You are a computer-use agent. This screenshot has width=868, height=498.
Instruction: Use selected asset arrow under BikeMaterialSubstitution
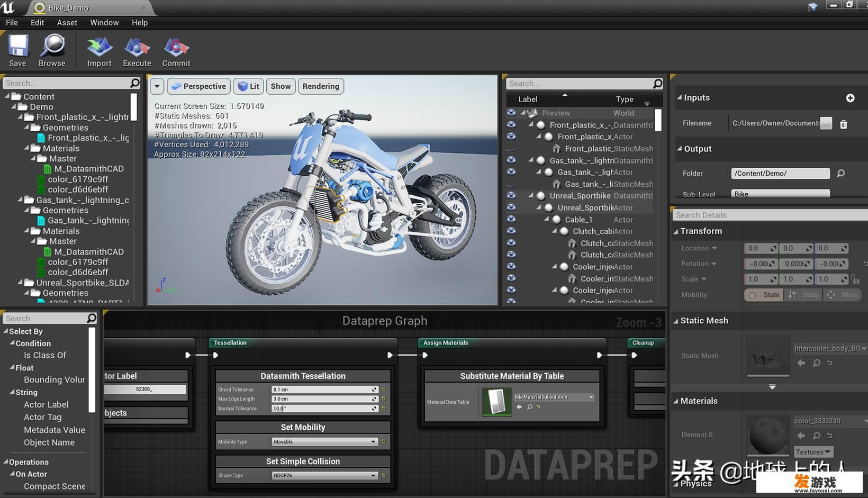519,407
